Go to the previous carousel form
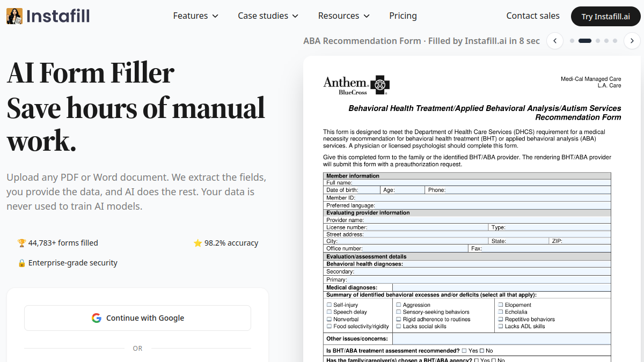This screenshot has height=362, width=644. (555, 41)
